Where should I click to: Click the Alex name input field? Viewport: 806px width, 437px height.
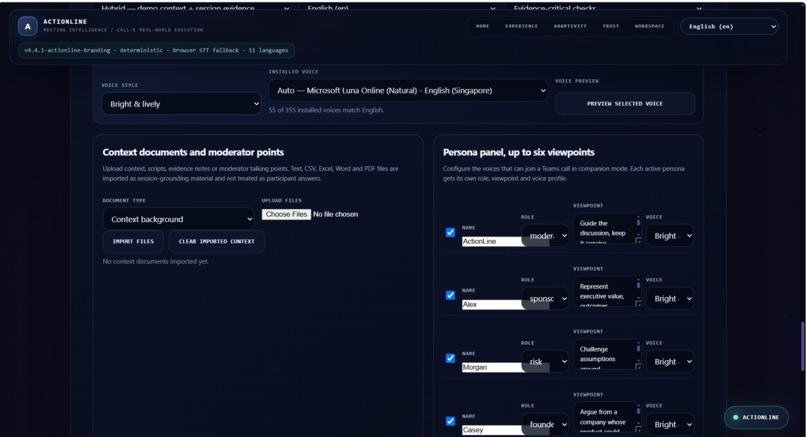(492, 304)
